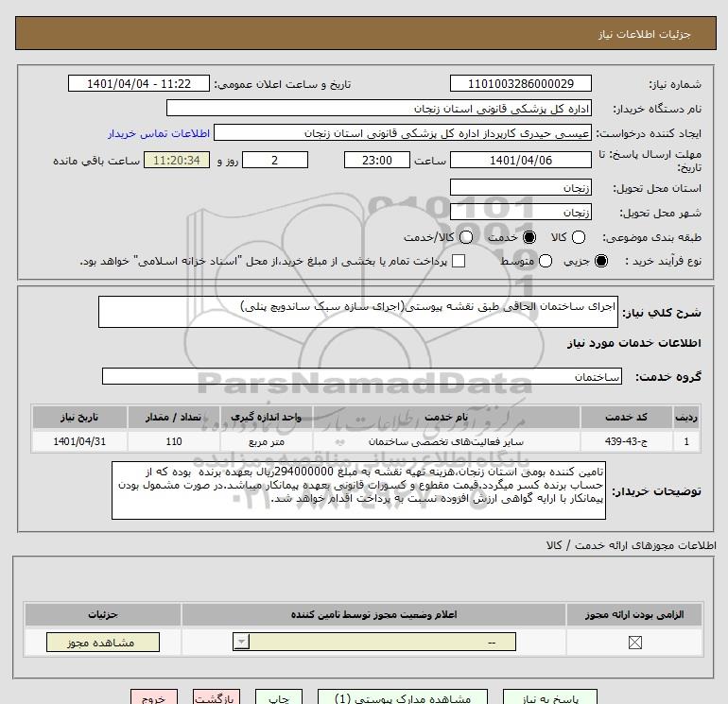Select the خدمت radio button
Viewport: 728px width, 704px height.
(529, 237)
